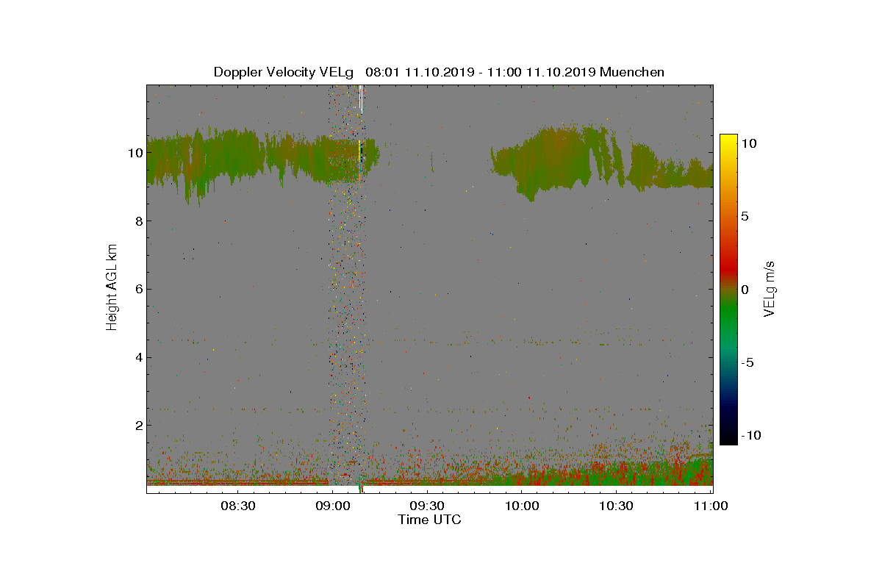Click the colorbar value 10 label
Viewport: 882px width, 588px height.
point(749,143)
